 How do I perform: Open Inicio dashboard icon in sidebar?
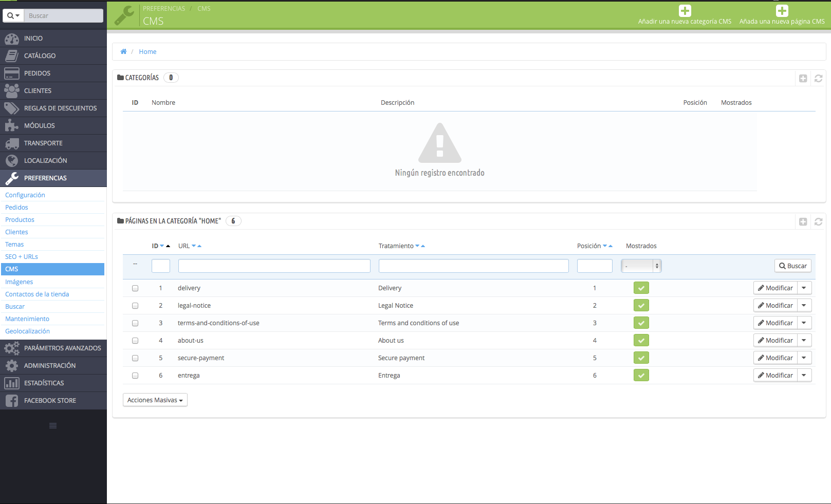click(x=12, y=39)
